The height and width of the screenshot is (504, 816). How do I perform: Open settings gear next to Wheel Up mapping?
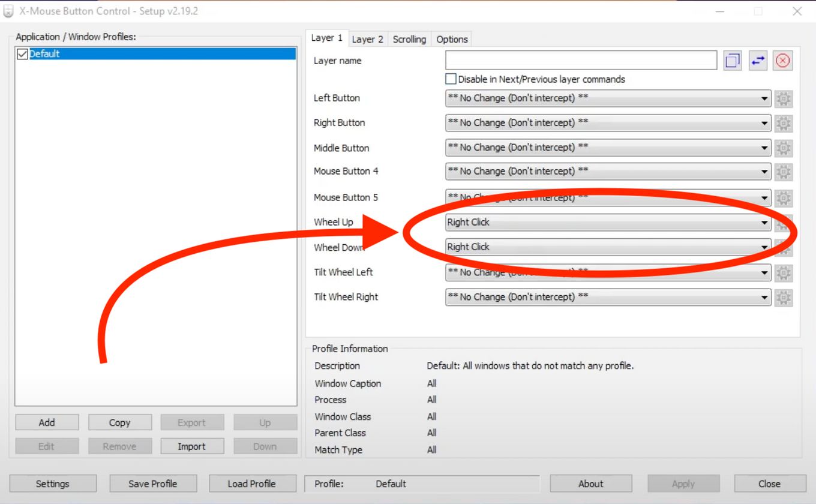(x=784, y=223)
